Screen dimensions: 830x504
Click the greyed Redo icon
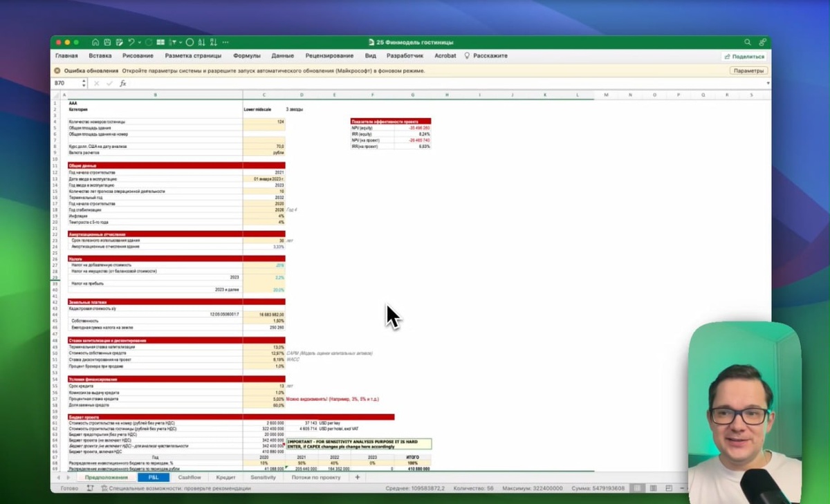coord(149,42)
